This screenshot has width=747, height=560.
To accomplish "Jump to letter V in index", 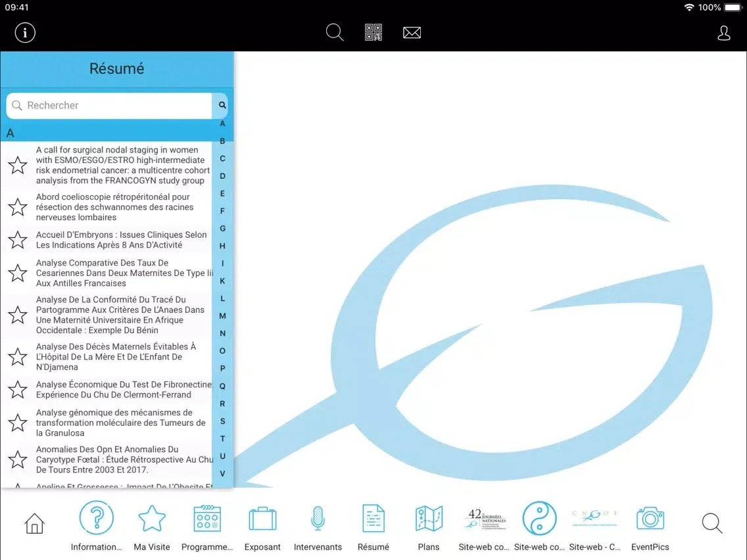I will 222,474.
